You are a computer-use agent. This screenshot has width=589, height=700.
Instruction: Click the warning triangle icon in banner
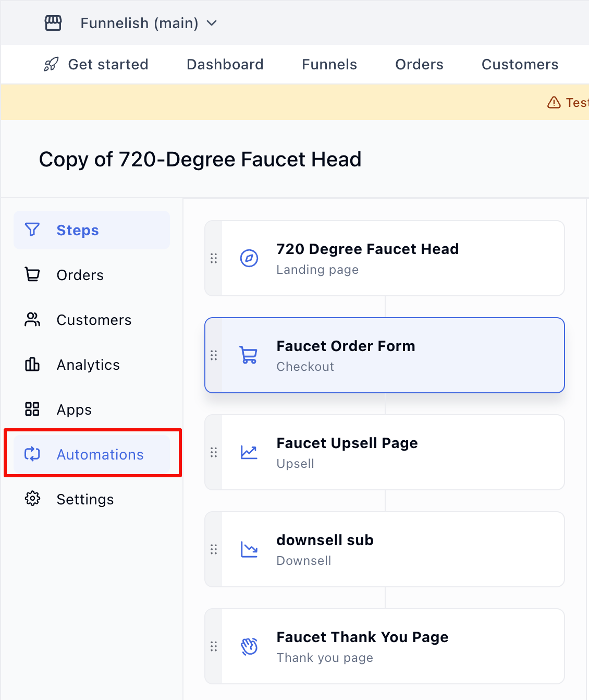(x=554, y=103)
